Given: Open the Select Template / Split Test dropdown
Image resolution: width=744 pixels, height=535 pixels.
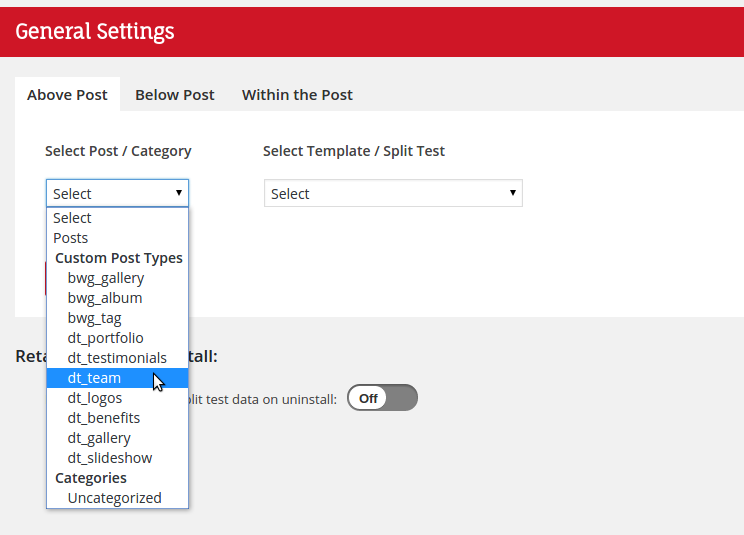Looking at the screenshot, I should 393,193.
